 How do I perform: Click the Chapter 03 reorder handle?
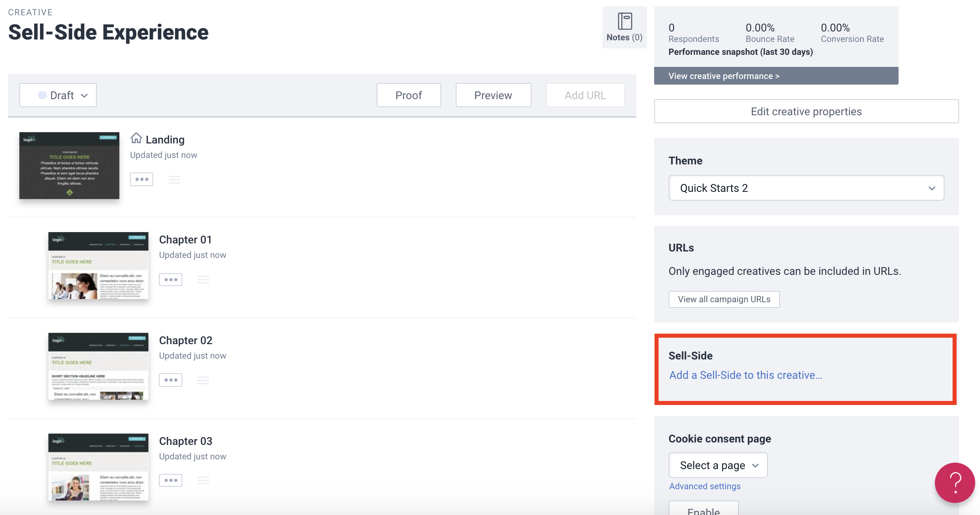(203, 480)
